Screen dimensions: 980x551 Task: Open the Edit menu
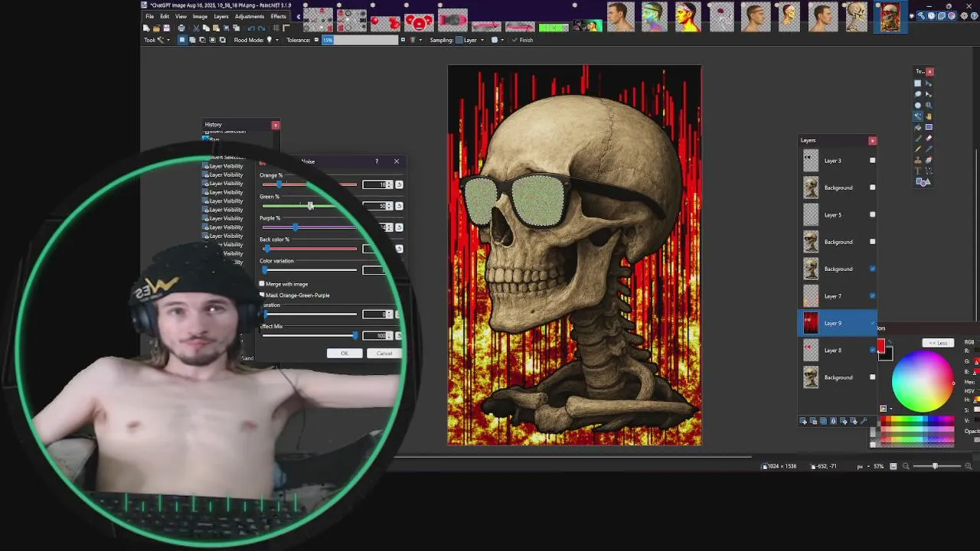(x=165, y=16)
